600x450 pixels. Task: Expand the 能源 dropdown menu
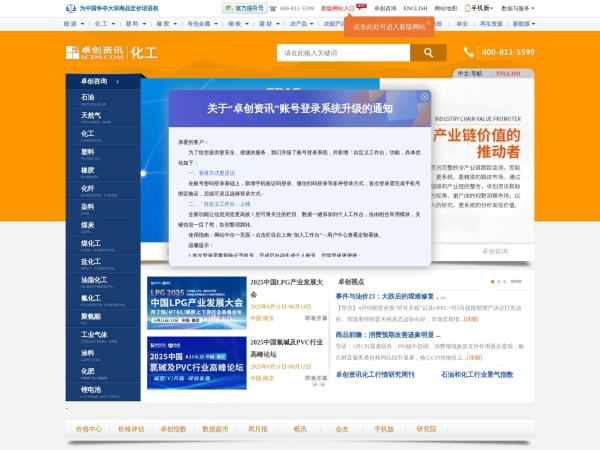[74, 24]
